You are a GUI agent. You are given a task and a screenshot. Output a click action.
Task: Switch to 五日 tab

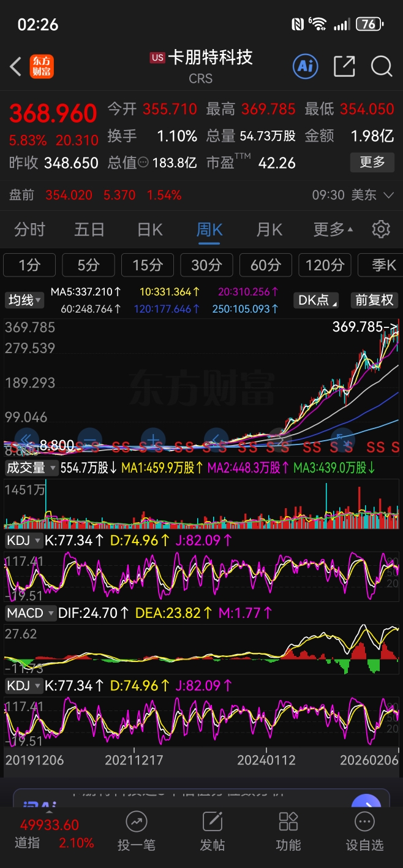89,230
